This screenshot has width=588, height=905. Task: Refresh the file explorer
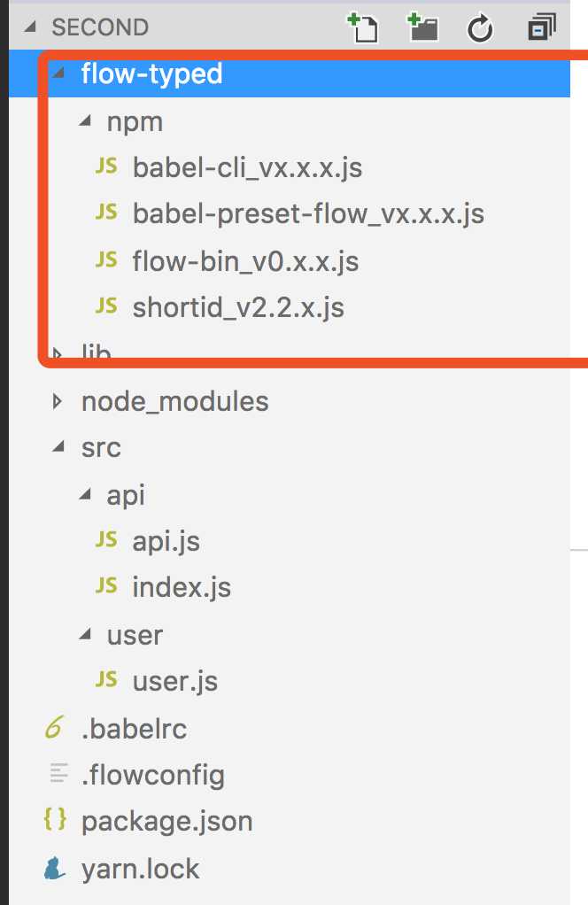tap(480, 29)
